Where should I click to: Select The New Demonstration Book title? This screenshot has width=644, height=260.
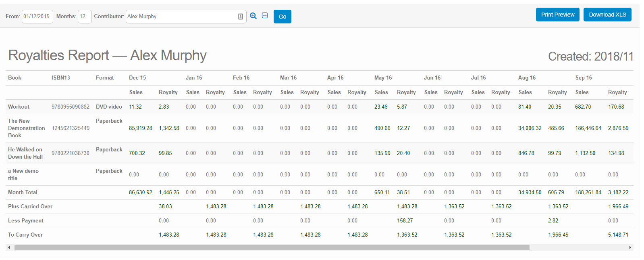(27, 128)
